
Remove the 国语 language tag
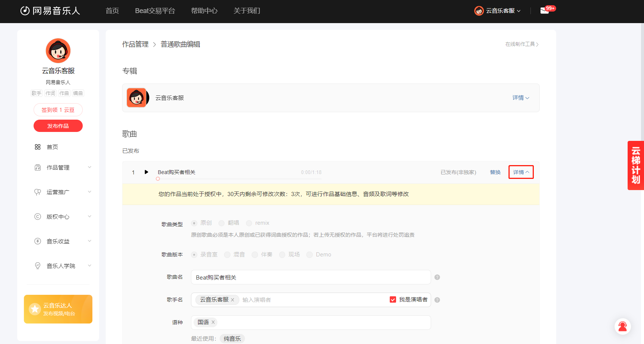coord(213,322)
